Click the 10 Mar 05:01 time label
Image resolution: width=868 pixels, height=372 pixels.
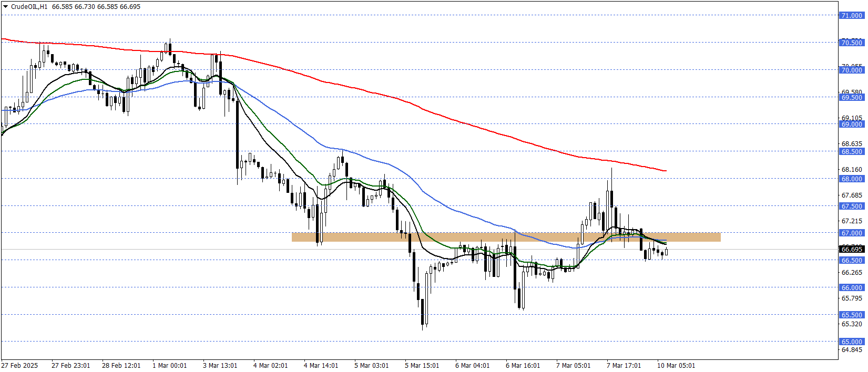tap(676, 365)
